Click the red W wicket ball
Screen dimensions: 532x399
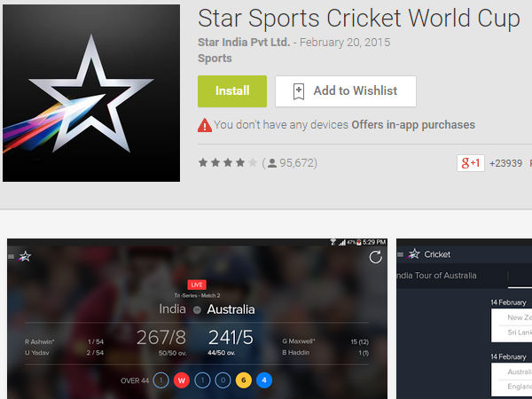(182, 380)
